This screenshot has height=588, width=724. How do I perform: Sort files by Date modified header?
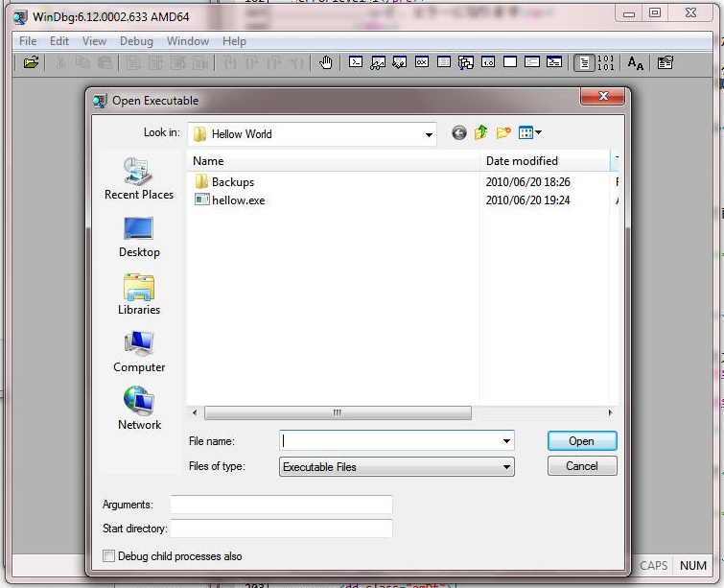click(x=546, y=161)
